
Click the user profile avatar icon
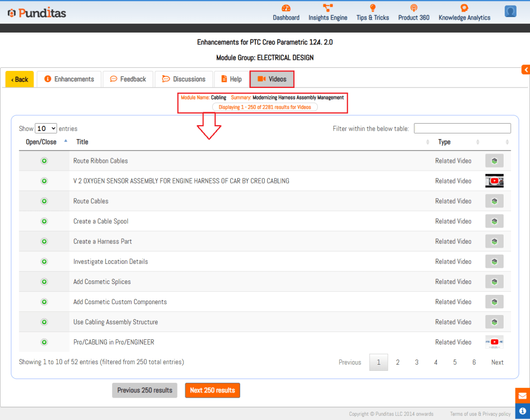click(x=510, y=11)
